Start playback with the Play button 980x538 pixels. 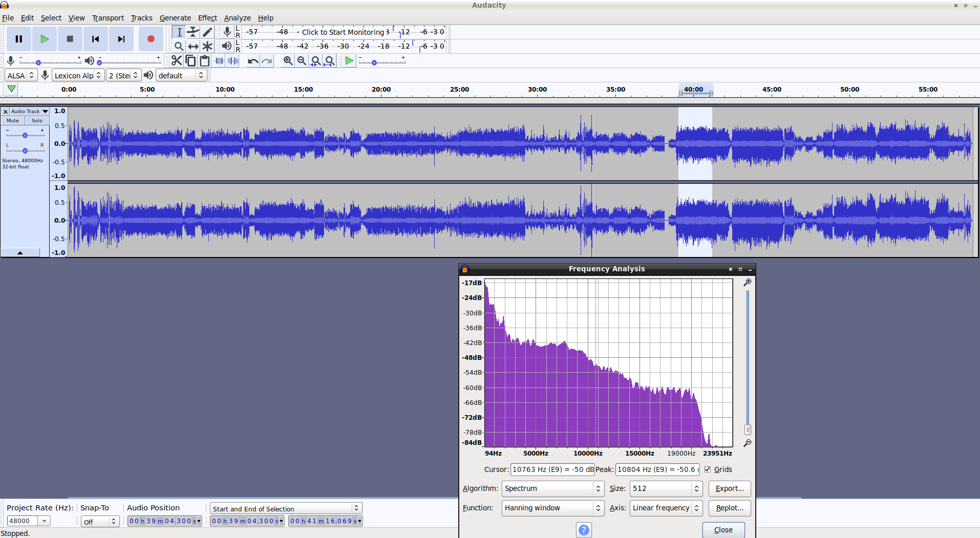point(45,39)
